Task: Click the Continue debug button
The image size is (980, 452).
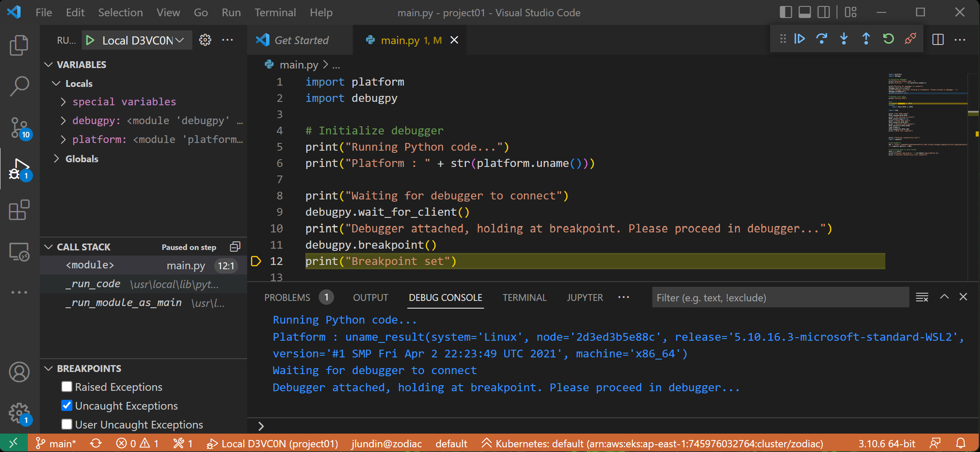Action: (799, 39)
